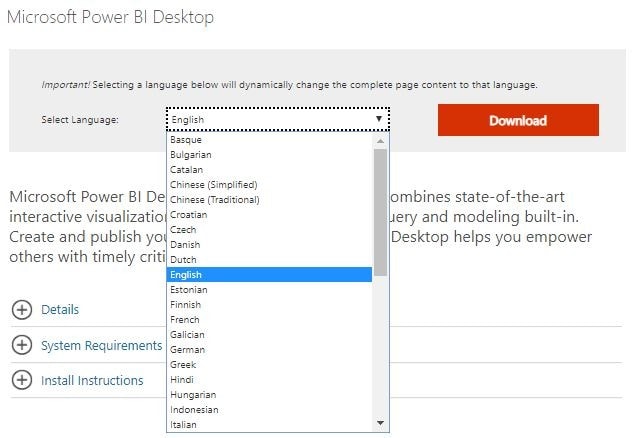Select Chinese (Simplified) option

pos(269,185)
